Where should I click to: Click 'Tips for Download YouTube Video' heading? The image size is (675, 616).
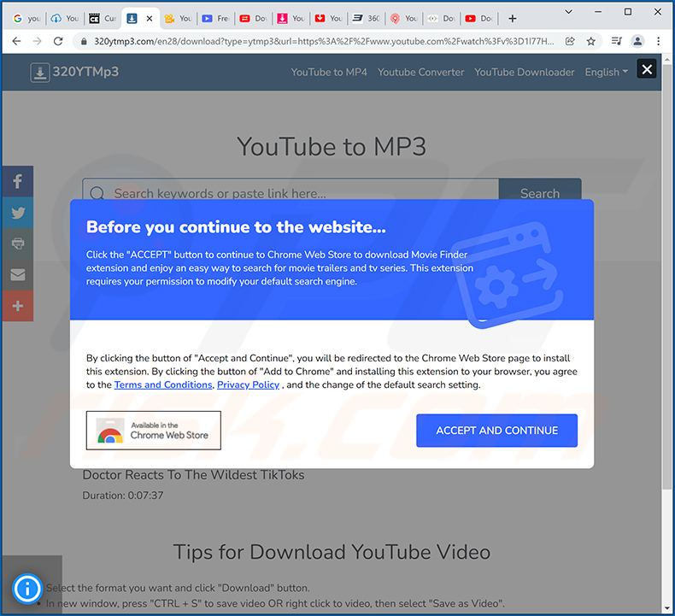click(332, 552)
